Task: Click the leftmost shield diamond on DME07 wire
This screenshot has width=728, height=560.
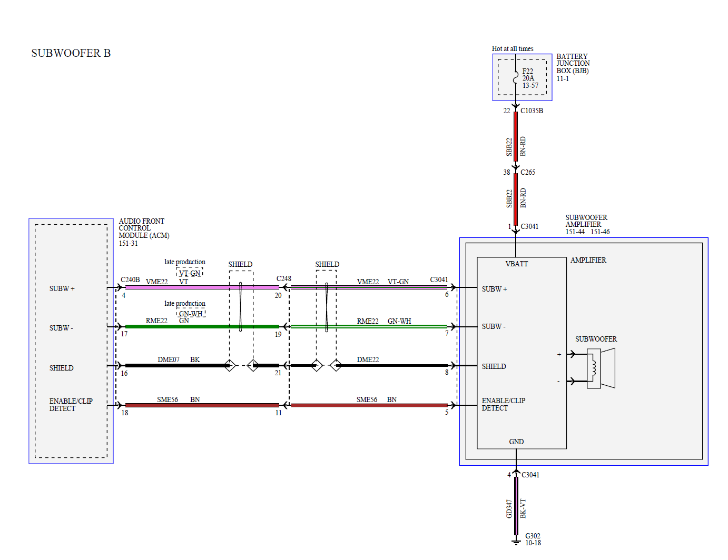Action: pos(230,365)
